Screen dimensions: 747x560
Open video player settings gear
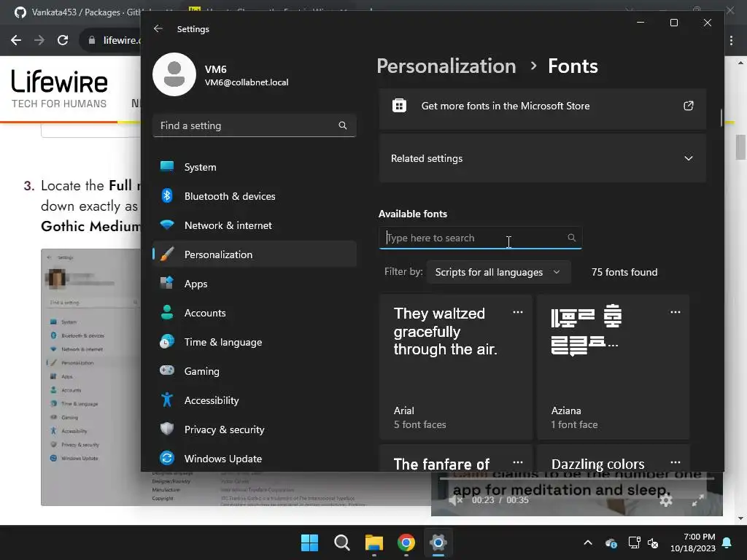tap(666, 500)
